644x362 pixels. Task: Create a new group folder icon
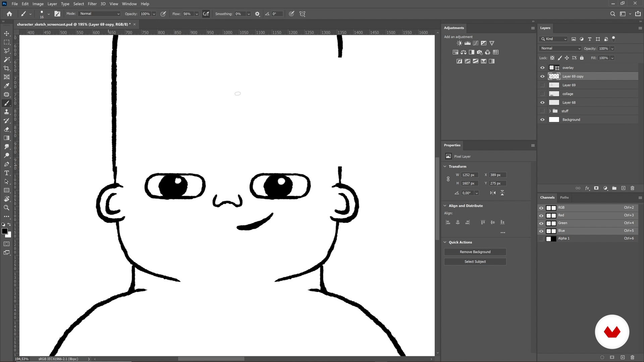(x=614, y=188)
